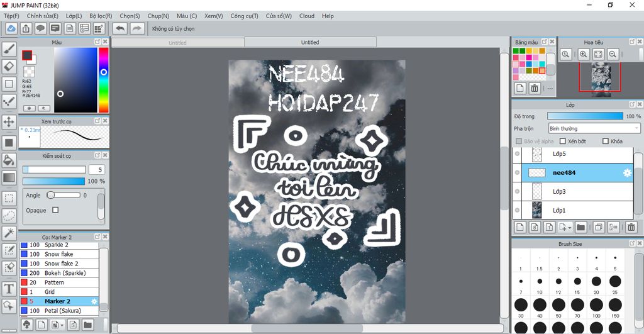Adjust the Độ trong opacity slider
Image resolution: width=644 pixels, height=334 pixels.
pyautogui.click(x=586, y=116)
